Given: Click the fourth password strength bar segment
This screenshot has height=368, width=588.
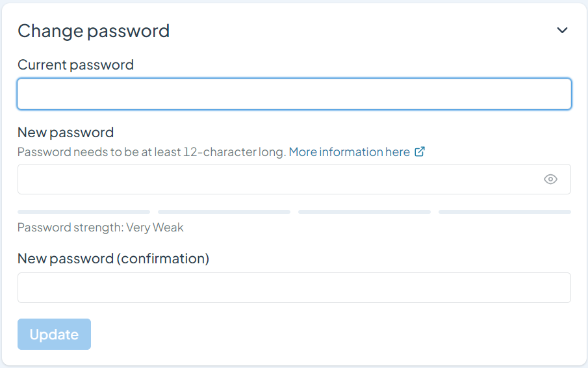Looking at the screenshot, I should pyautogui.click(x=504, y=212).
